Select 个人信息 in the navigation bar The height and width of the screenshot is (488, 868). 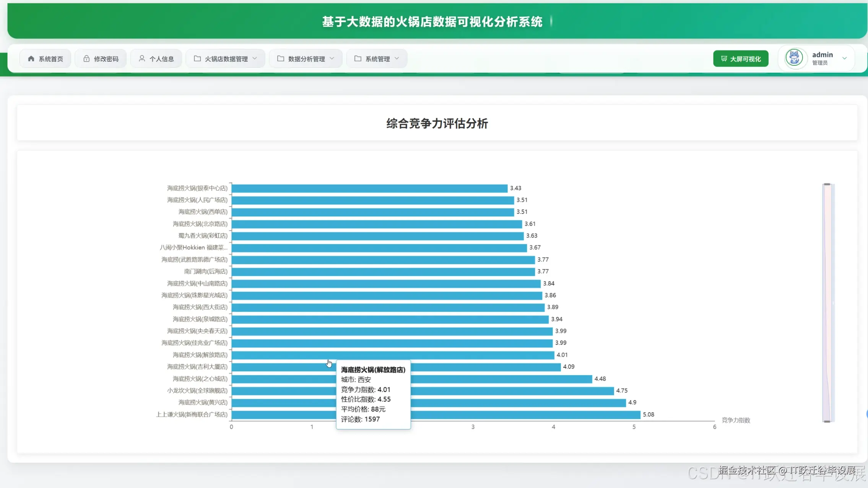click(x=156, y=58)
